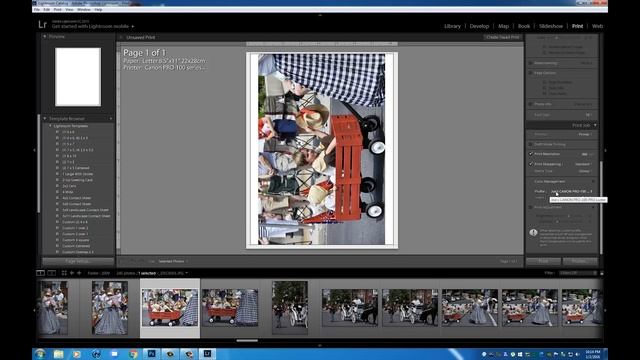
Task: Open the File menu
Action: pyautogui.click(x=37, y=9)
